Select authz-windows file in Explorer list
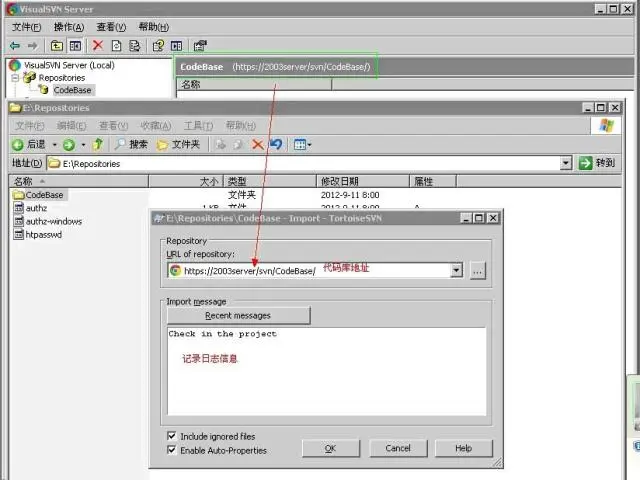The width and height of the screenshot is (640, 480). [48, 221]
